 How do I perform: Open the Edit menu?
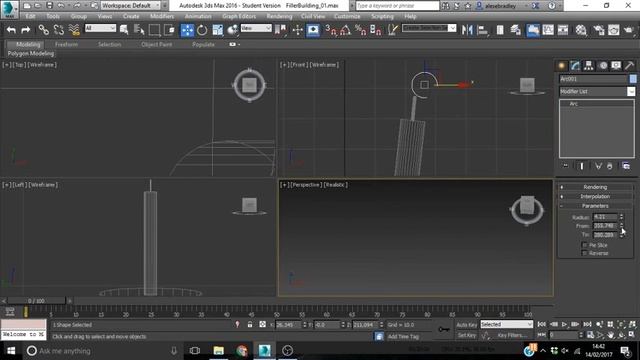pyautogui.click(x=31, y=16)
